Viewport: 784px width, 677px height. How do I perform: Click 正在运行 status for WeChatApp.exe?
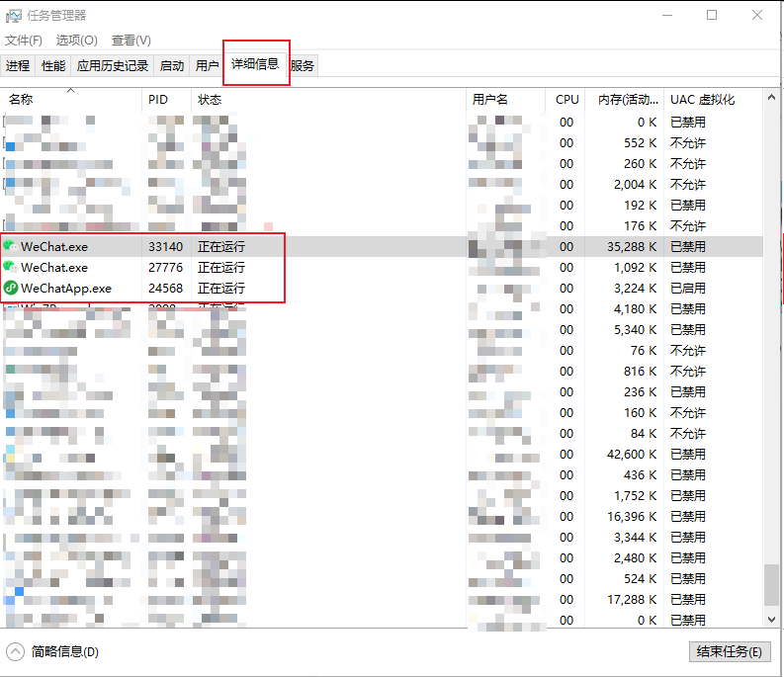point(221,289)
